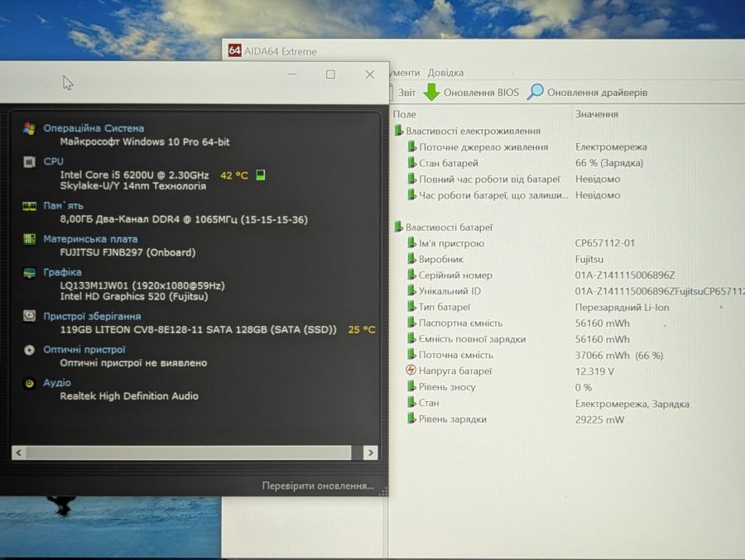The height and width of the screenshot is (560, 745).
Task: Click the horizontal scrollbar left arrow
Action: coord(18,452)
